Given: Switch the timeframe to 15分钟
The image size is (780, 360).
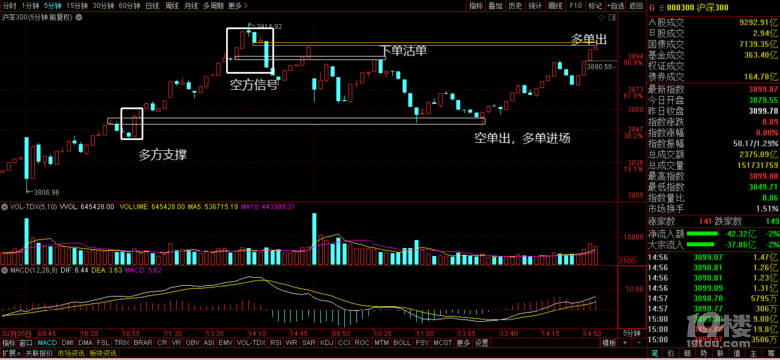Looking at the screenshot, I should (77, 6).
